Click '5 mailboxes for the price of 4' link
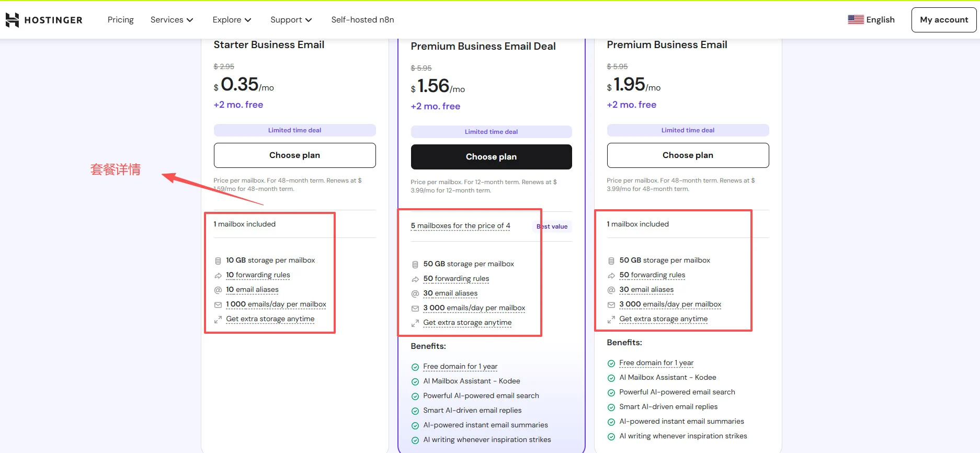Screen dimensions: 980x453 pyautogui.click(x=460, y=226)
